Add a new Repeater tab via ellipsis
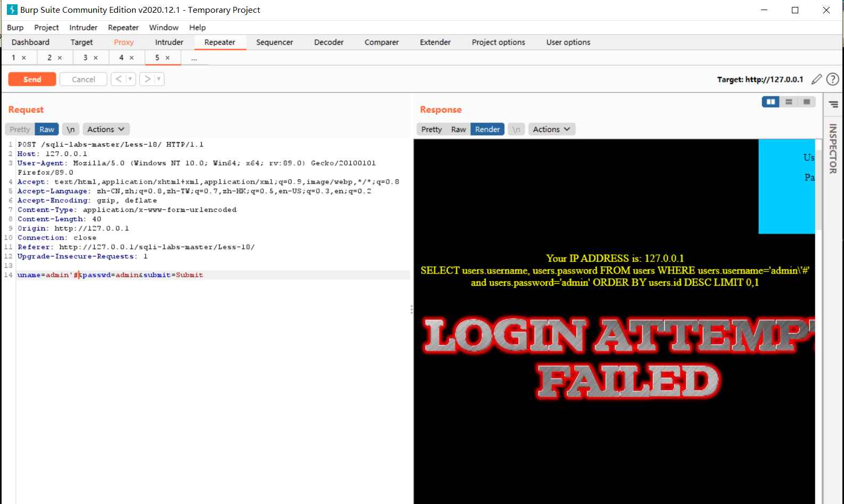This screenshot has width=844, height=504. pos(194,58)
